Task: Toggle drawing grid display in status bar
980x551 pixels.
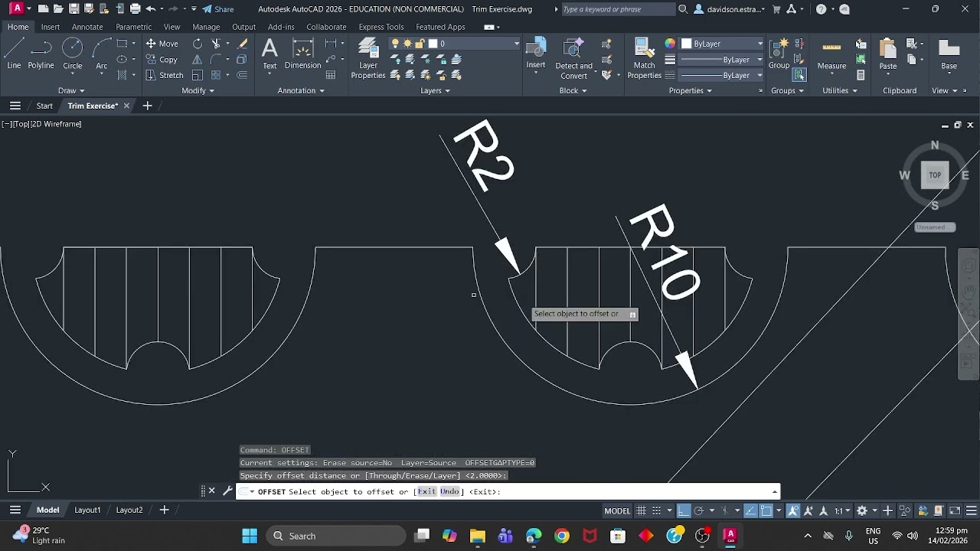Action: [x=642, y=510]
